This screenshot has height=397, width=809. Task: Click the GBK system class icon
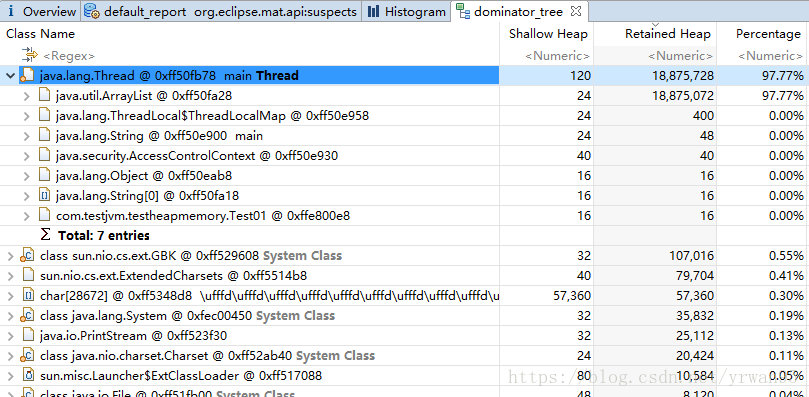[x=28, y=256]
